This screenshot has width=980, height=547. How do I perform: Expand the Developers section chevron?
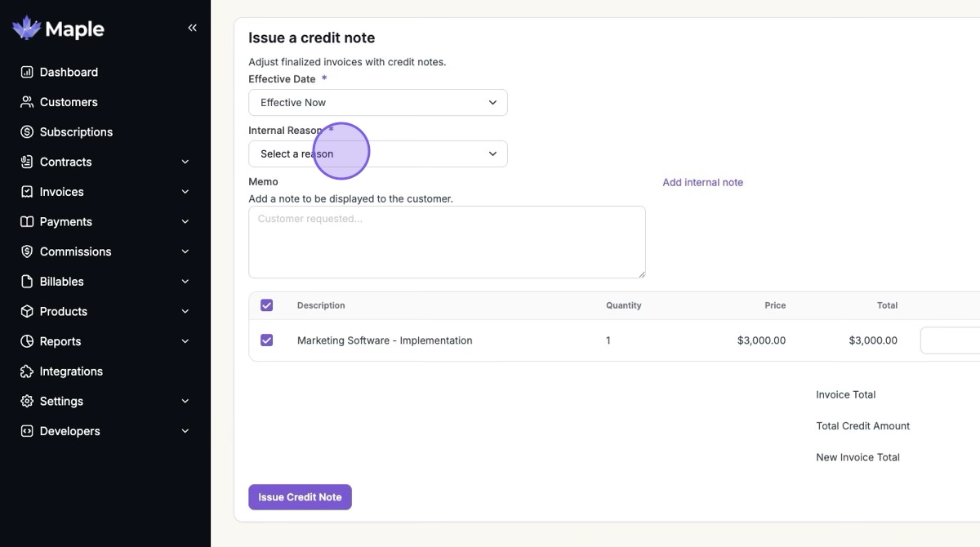(x=185, y=431)
